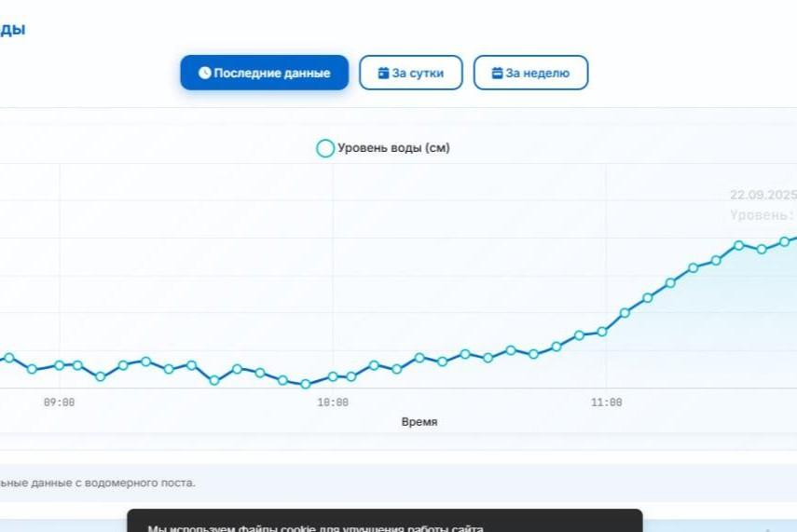The image size is (797, 532).
Task: Click the 22.09.2025 tooltip date
Action: 763,196
